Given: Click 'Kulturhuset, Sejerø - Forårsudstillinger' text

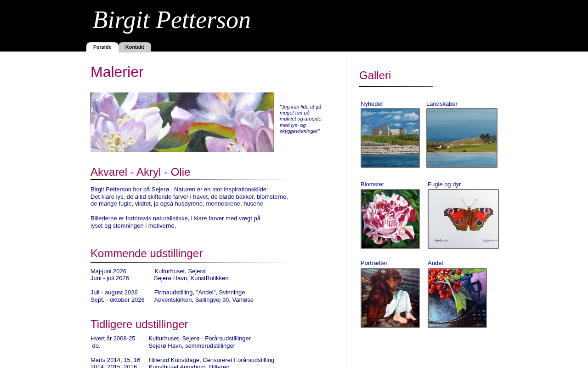Looking at the screenshot, I should coord(200,339).
